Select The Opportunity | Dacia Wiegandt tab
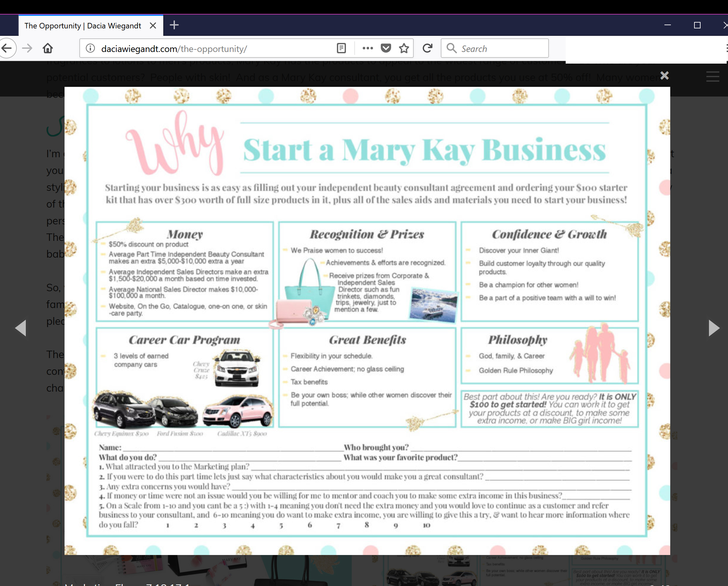Image resolution: width=728 pixels, height=586 pixels. pyautogui.click(x=90, y=26)
